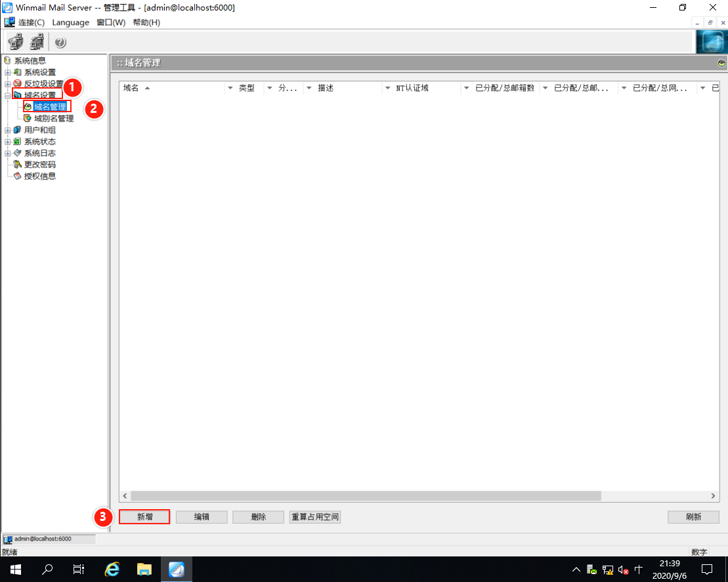Show hidden tray icons chevron
This screenshot has height=582, width=728.
point(576,570)
